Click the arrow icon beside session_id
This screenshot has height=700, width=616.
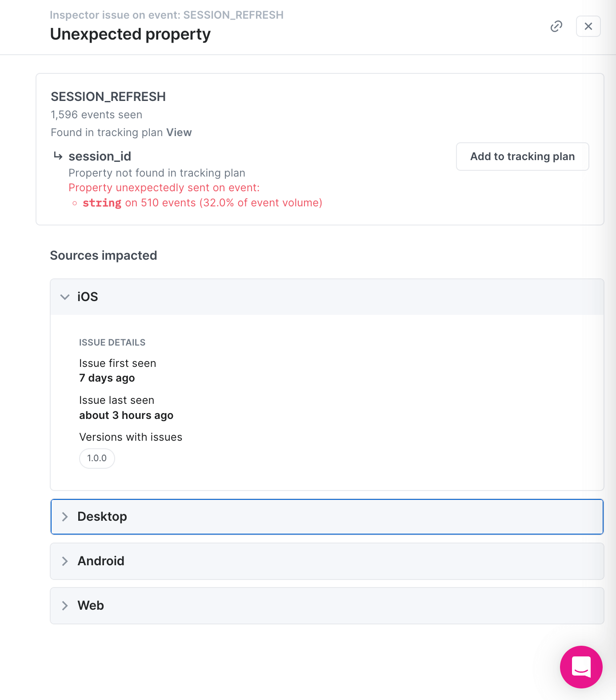pyautogui.click(x=58, y=156)
